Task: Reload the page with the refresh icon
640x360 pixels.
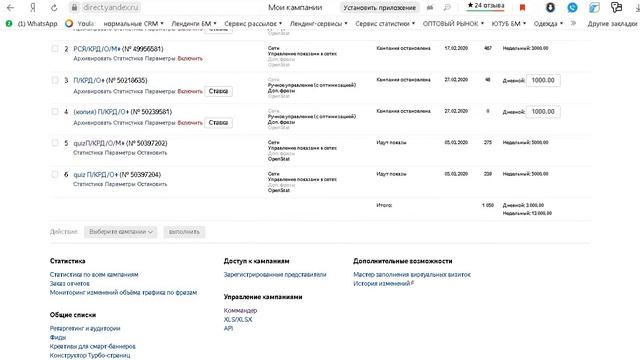Action: (53, 7)
